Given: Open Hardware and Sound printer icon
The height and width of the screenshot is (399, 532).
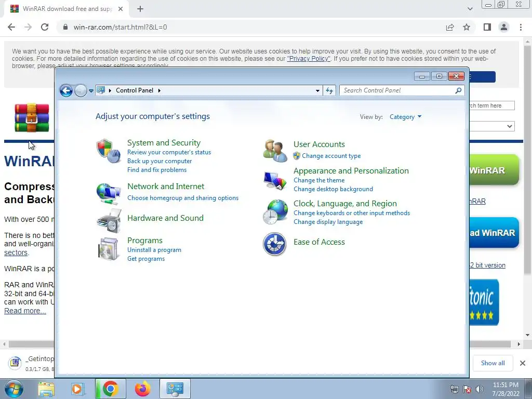Looking at the screenshot, I should coord(109,221).
